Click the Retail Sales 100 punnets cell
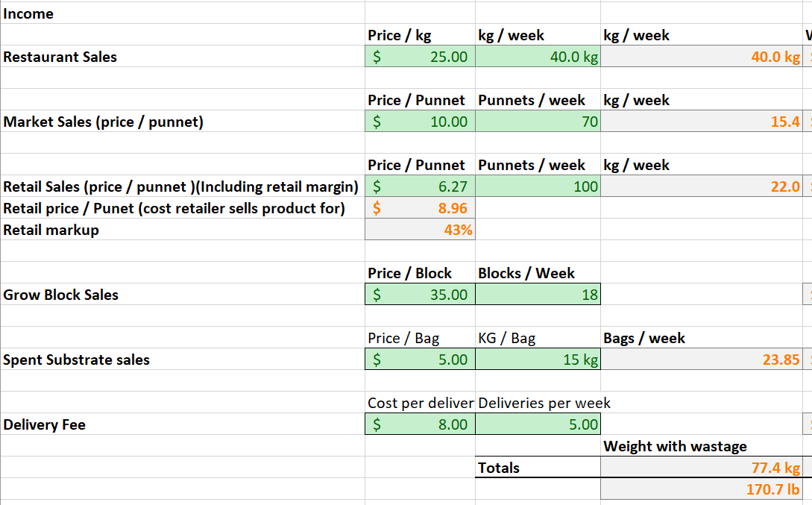Screen dimensions: 812x505 [538, 186]
